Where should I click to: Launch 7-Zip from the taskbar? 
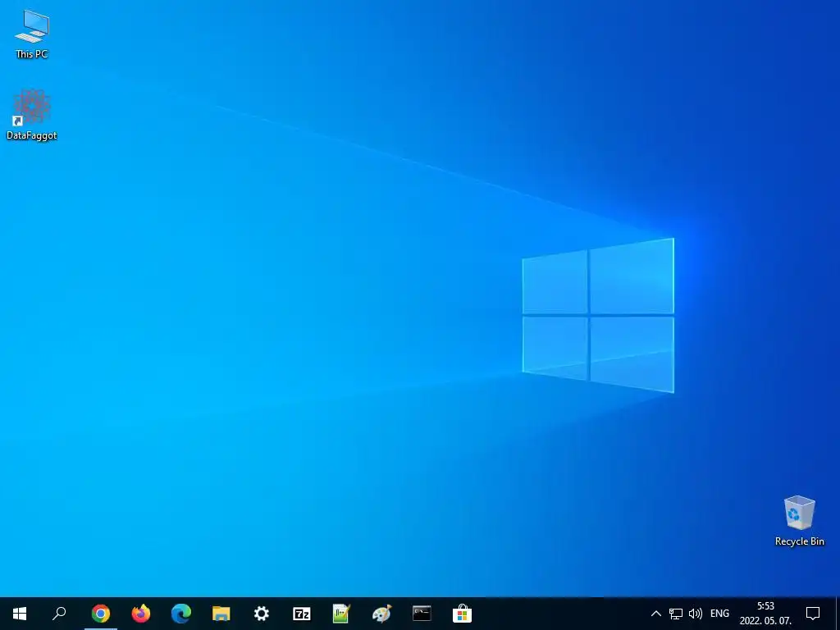coord(302,614)
